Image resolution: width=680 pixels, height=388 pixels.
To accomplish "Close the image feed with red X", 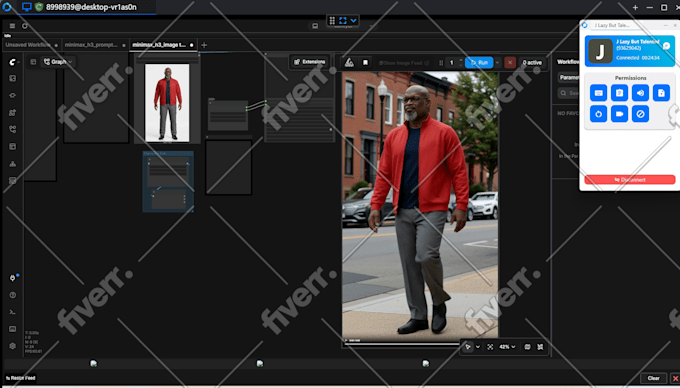I will (675, 378).
